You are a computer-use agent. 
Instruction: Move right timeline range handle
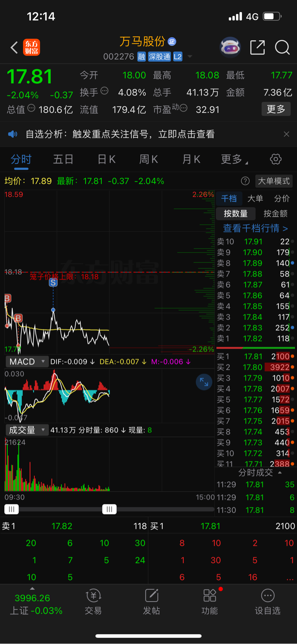[109, 509]
